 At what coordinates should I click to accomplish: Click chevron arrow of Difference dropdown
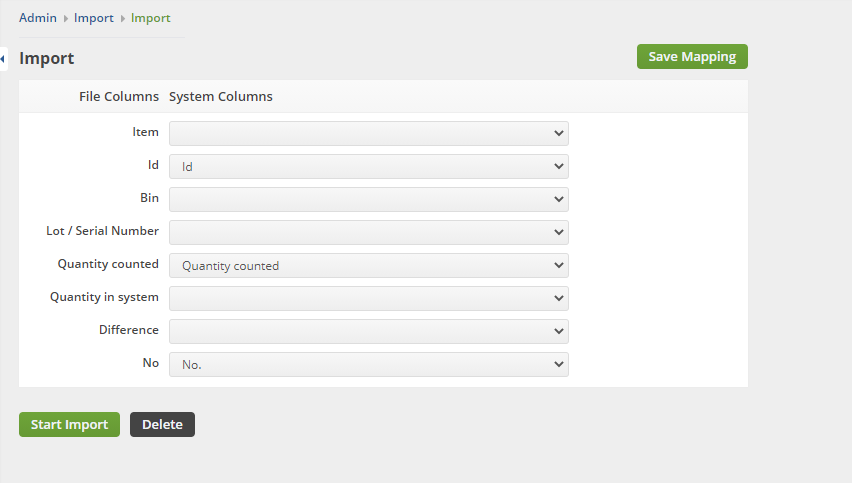tap(559, 331)
